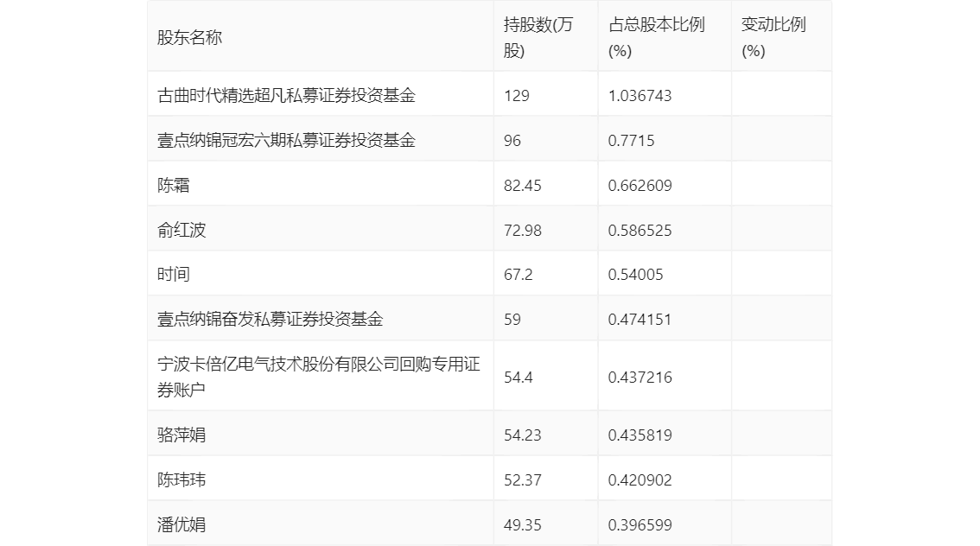Select shareholder 潘优娟
Viewport: 980px width, 546px height.
(181, 524)
